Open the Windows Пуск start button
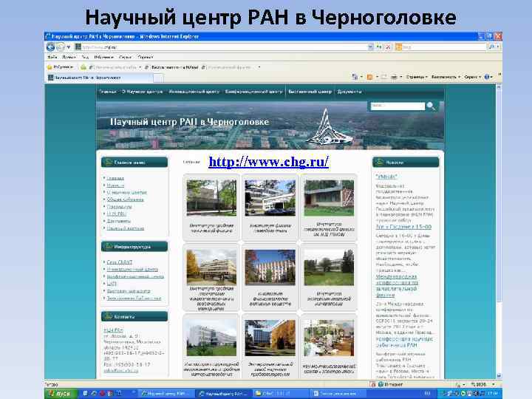This screenshot has height=399, width=532. 61,394
